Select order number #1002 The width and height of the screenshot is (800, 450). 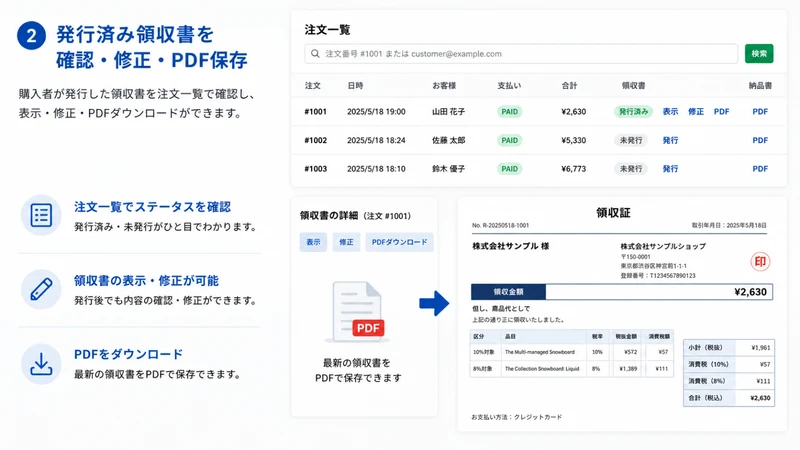[x=315, y=140]
